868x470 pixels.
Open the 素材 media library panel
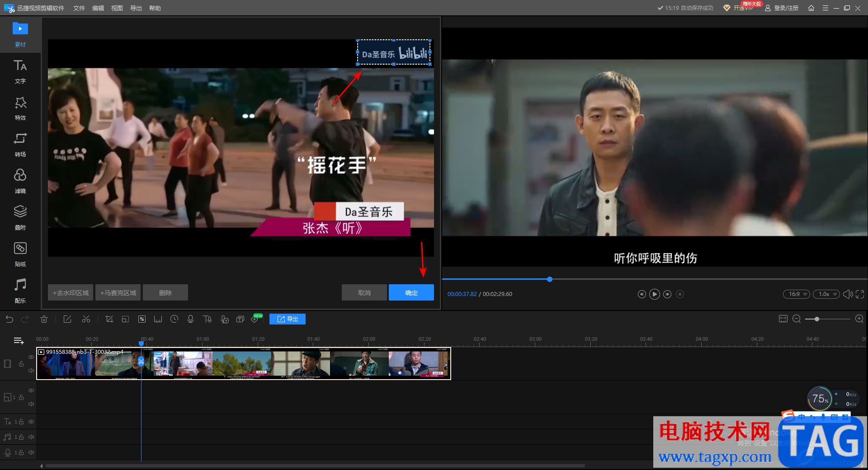(x=20, y=35)
